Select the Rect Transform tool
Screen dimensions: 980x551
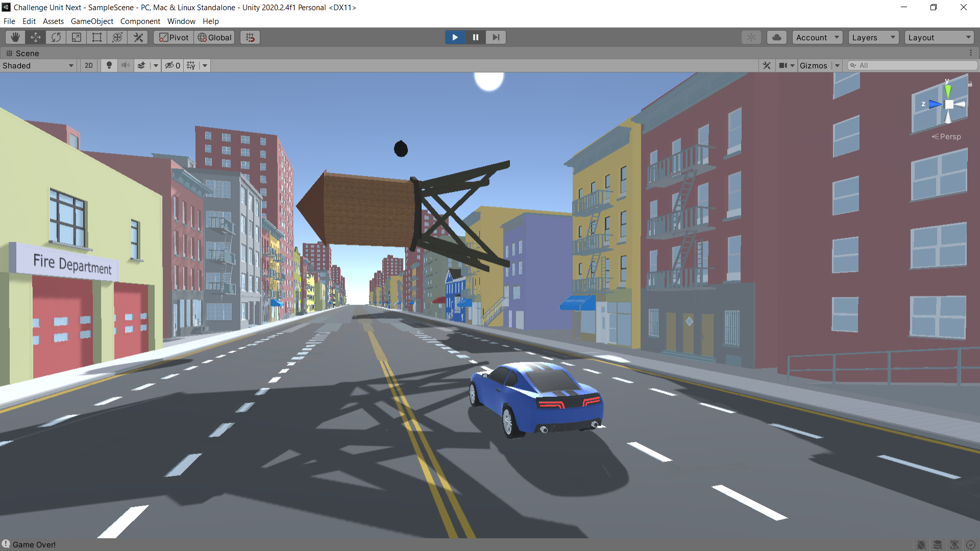coord(97,37)
